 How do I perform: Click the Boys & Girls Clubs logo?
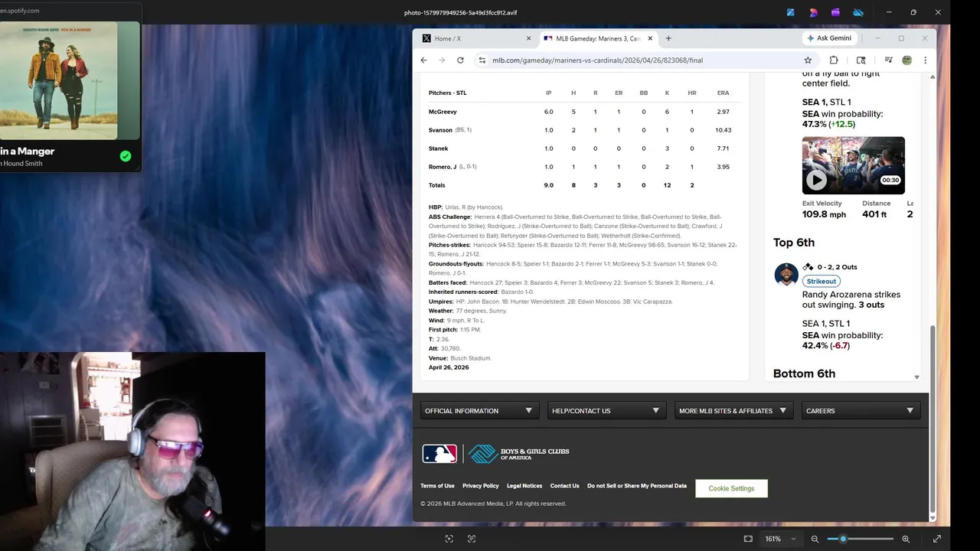coord(519,454)
